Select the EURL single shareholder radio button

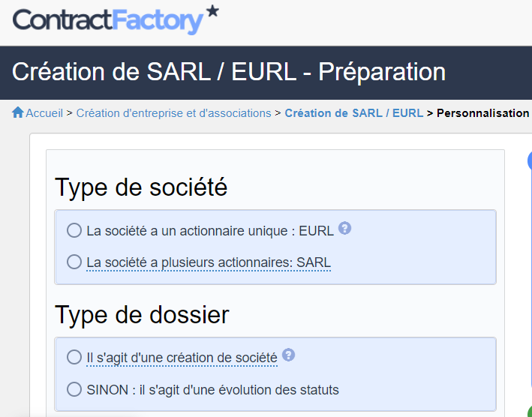pos(74,230)
